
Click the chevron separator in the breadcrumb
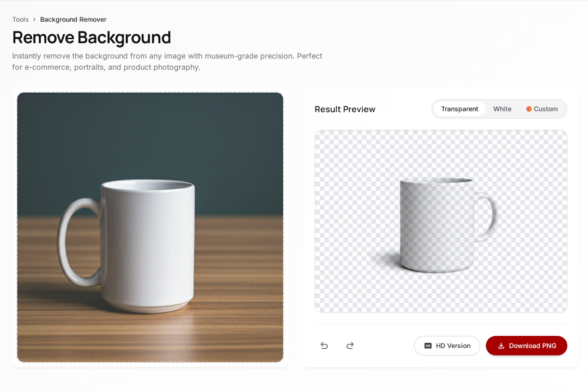point(34,19)
